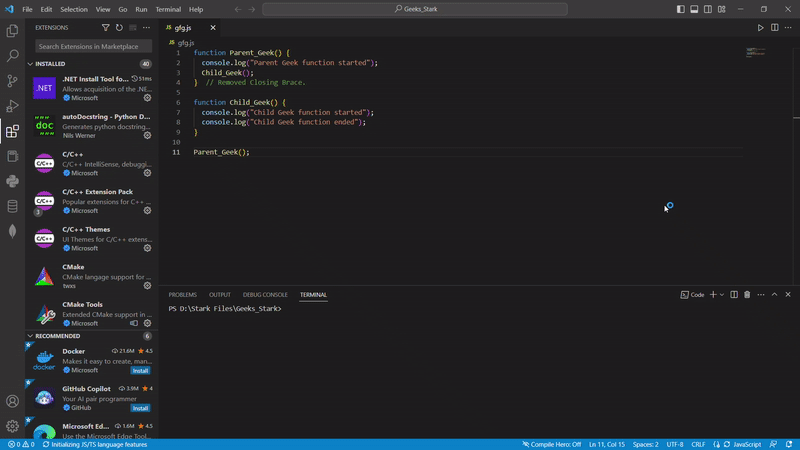Change language mode from JavaScript
Viewport: 800px width, 450px height.
coord(747,444)
